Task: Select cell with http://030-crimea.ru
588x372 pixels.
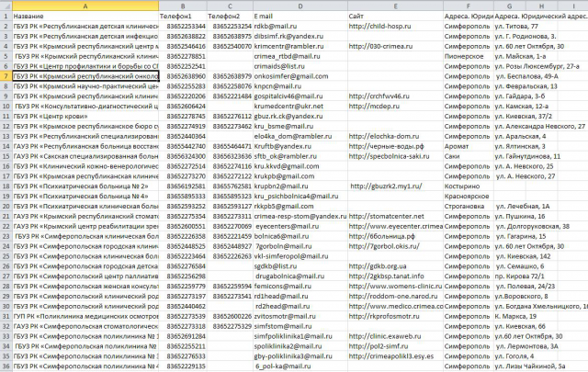Action: coord(396,46)
